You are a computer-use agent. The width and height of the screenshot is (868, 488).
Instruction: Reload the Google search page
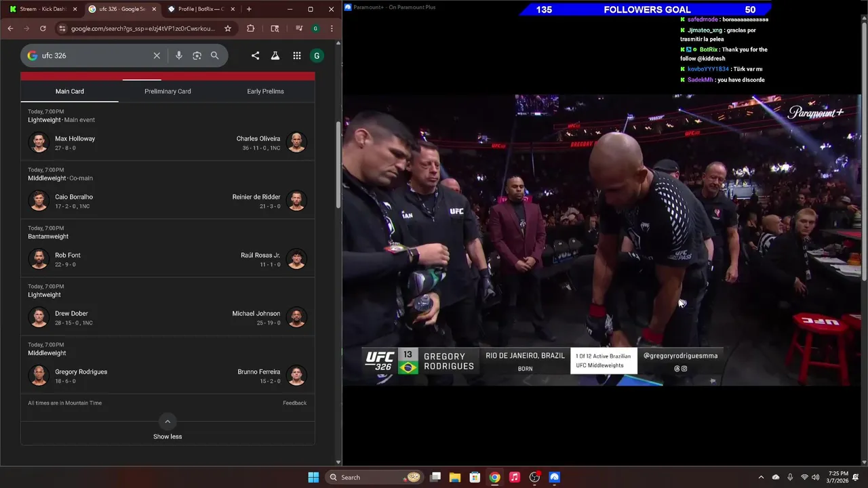43,28
